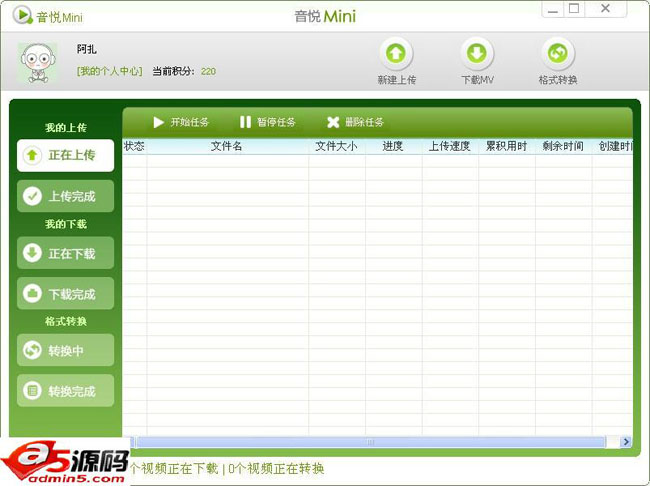The width and height of the screenshot is (650, 486).
Task: Switch to the 上传完成 sidebar tab
Action: (x=66, y=196)
